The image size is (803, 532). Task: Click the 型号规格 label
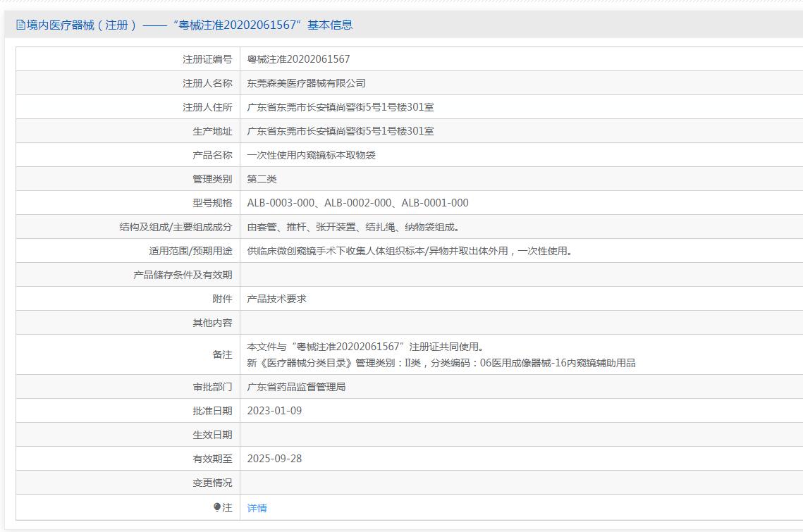(x=212, y=203)
